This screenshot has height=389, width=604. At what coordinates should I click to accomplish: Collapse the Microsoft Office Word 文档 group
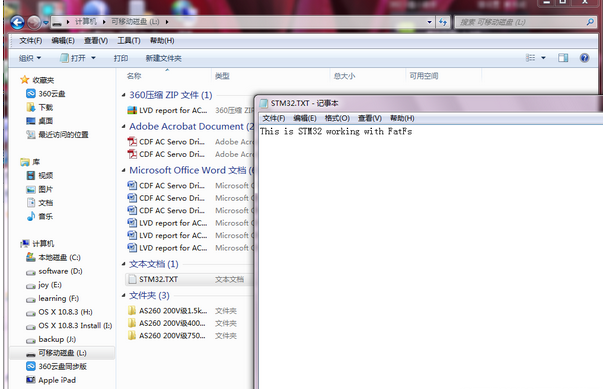click(x=123, y=170)
